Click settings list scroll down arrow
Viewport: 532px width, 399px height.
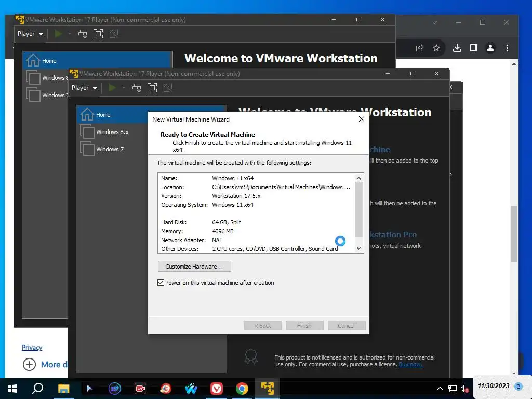(x=358, y=248)
